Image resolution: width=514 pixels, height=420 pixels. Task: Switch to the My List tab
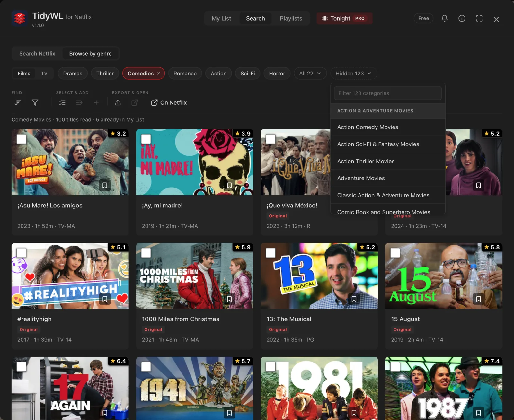point(221,18)
